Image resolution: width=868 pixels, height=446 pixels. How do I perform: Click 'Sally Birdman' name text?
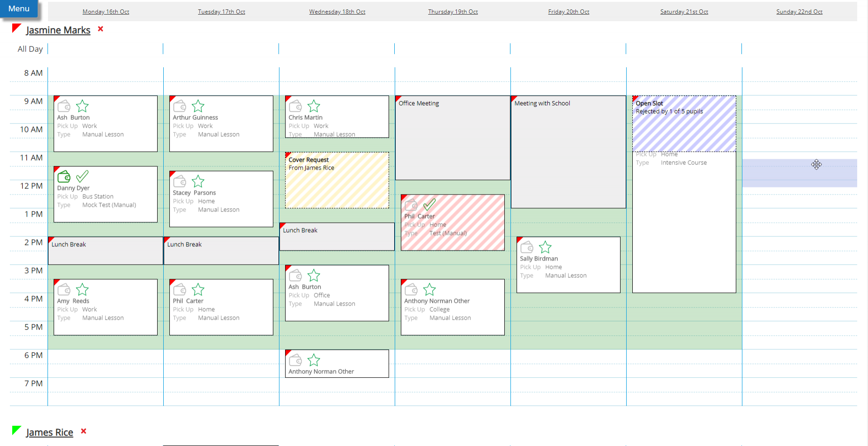(539, 259)
